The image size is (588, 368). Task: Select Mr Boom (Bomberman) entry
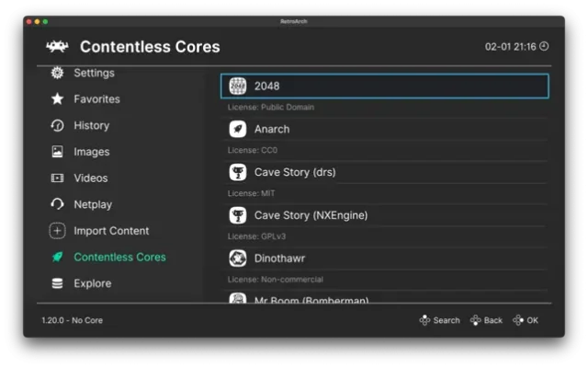click(x=311, y=299)
